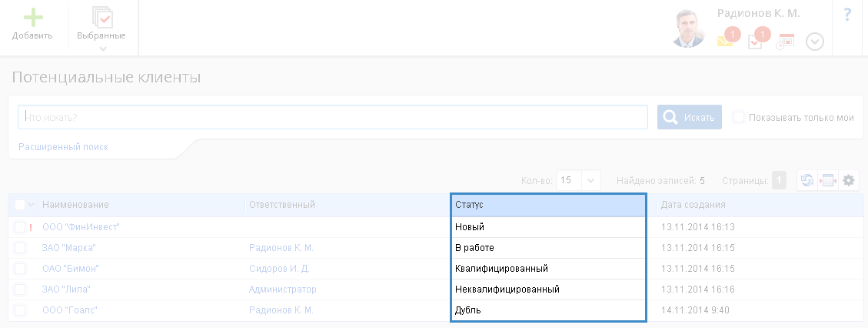Open the calendar reminders icon in header
This screenshot has height=328, width=868.
click(785, 42)
